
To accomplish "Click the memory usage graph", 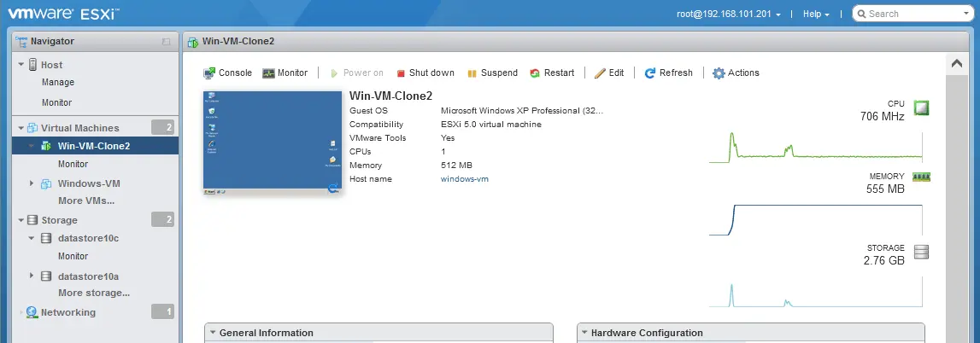I will coord(816,219).
